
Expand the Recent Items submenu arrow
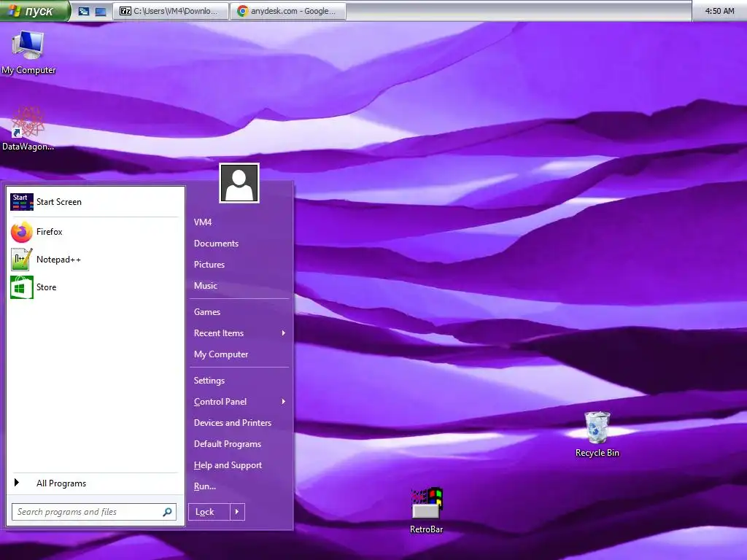coord(284,332)
